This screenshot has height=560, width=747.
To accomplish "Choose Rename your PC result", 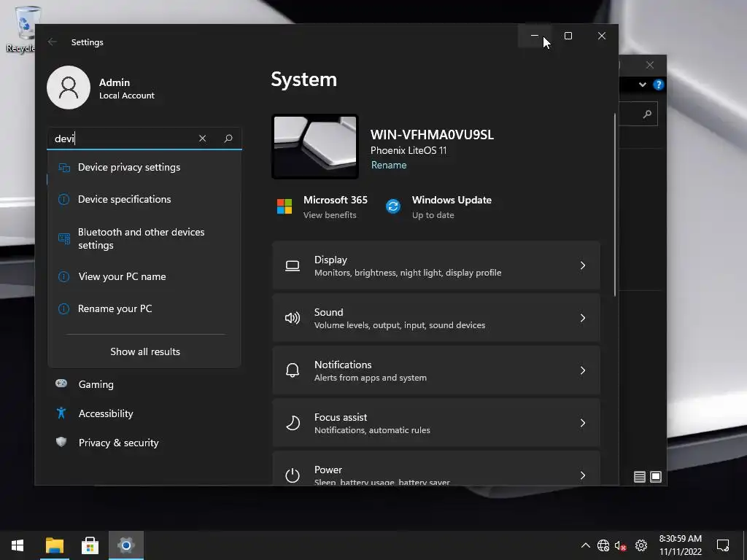I will pyautogui.click(x=144, y=308).
